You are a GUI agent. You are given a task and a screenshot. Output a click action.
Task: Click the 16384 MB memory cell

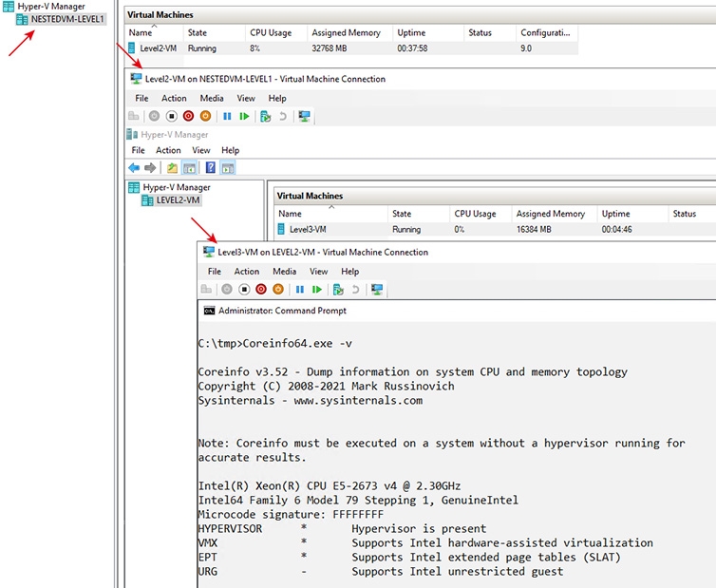pos(534,229)
